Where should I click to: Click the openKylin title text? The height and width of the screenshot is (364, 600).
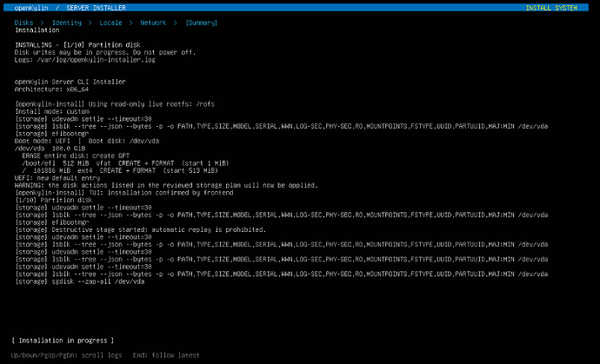pyautogui.click(x=31, y=8)
